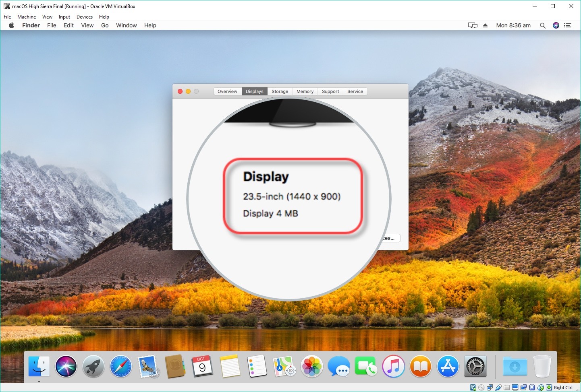Click the Spotlight search magnifier
Viewport: 581px width, 392px height.
543,25
